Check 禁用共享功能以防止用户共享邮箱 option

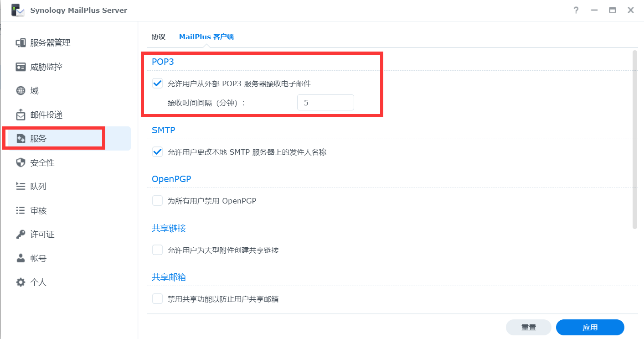click(157, 299)
